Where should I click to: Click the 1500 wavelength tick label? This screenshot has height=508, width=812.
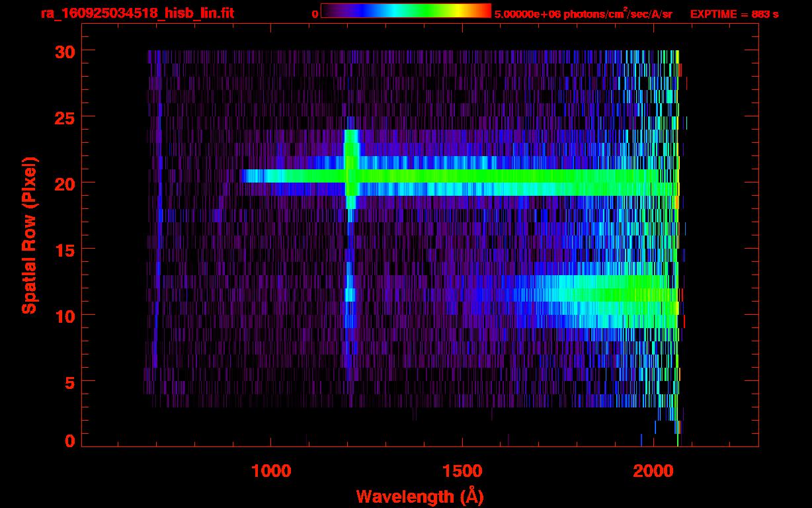[x=462, y=471]
